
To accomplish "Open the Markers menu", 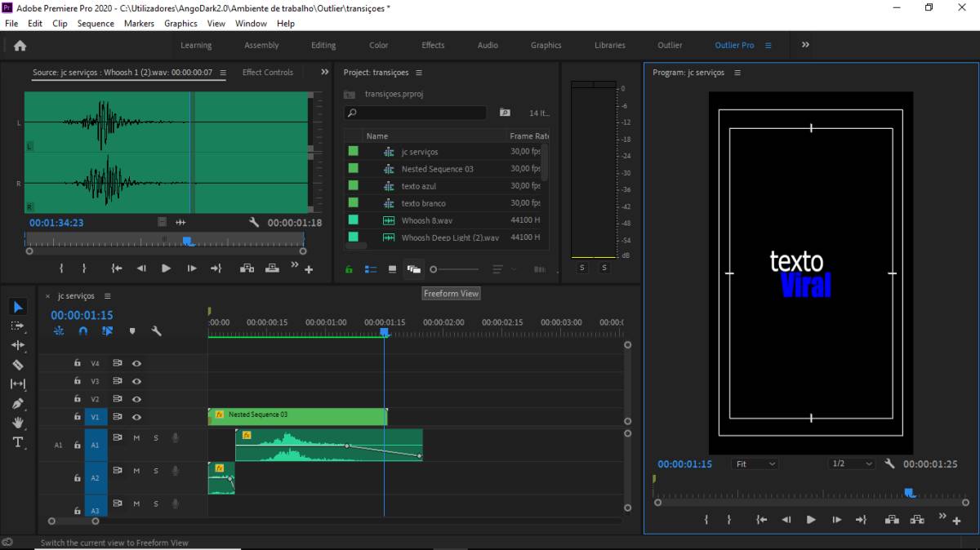I will click(139, 24).
